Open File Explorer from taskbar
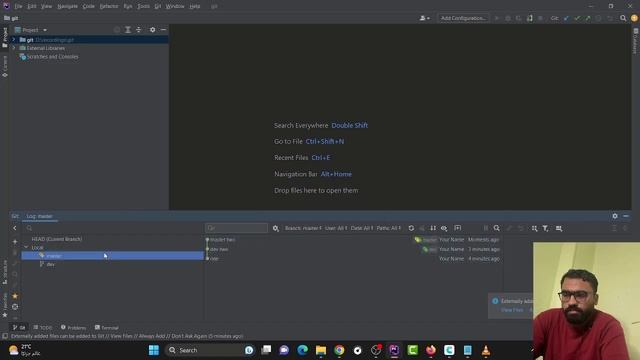The image size is (640, 360). [x=321, y=350]
